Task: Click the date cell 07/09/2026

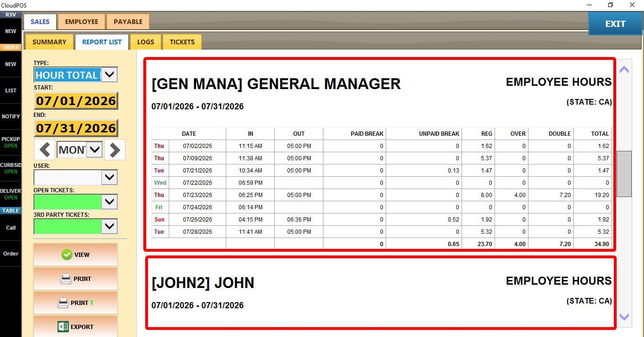Action: (x=198, y=158)
